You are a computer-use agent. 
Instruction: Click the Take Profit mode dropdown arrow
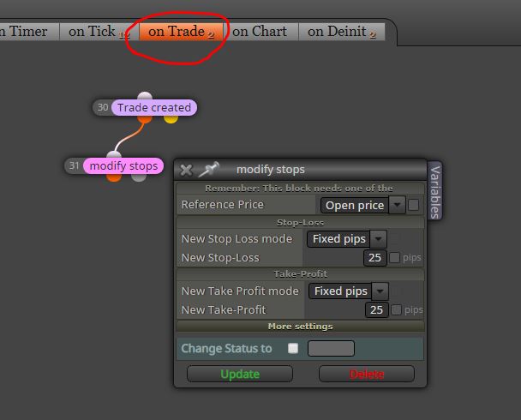(380, 291)
